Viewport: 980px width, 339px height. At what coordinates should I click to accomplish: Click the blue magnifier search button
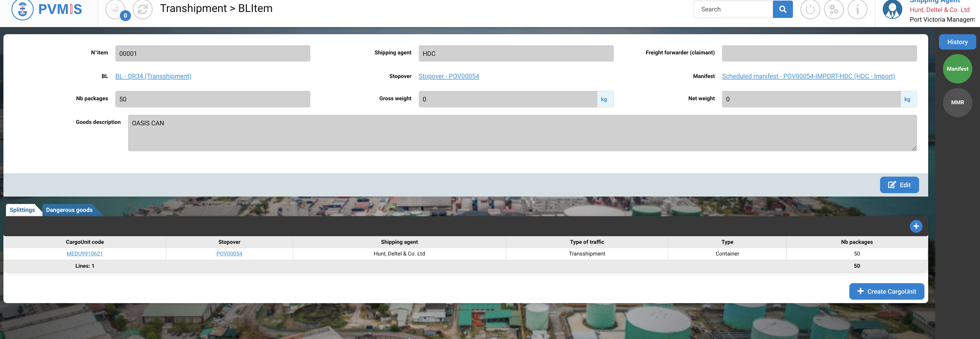point(783,9)
